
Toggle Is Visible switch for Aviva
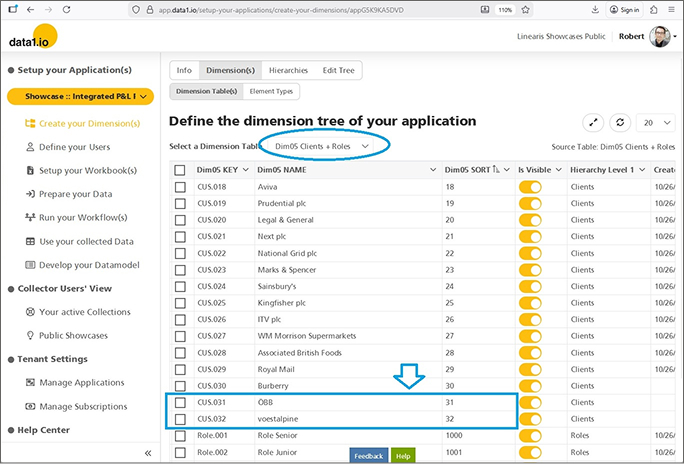pyautogui.click(x=529, y=187)
